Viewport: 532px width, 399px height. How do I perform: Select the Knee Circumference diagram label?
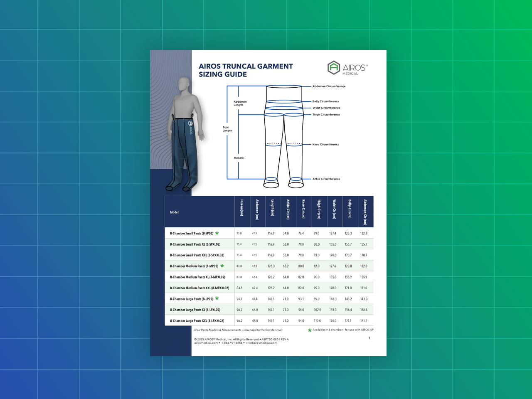(x=325, y=145)
